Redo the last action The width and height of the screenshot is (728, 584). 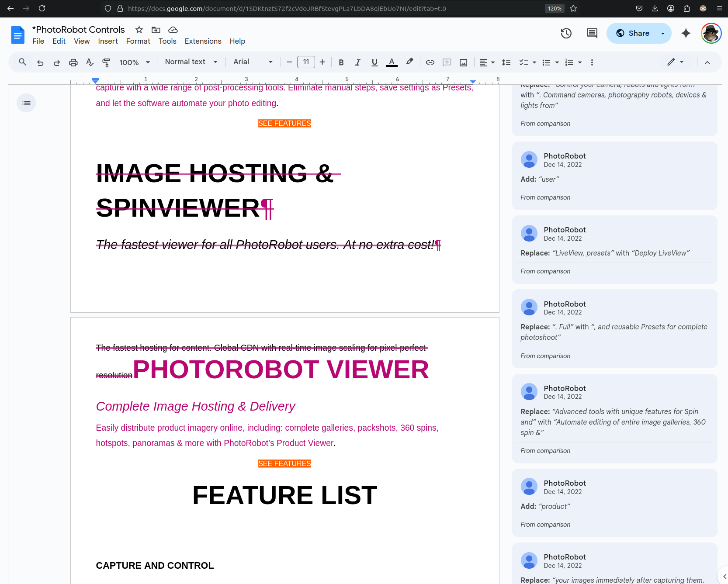(57, 62)
